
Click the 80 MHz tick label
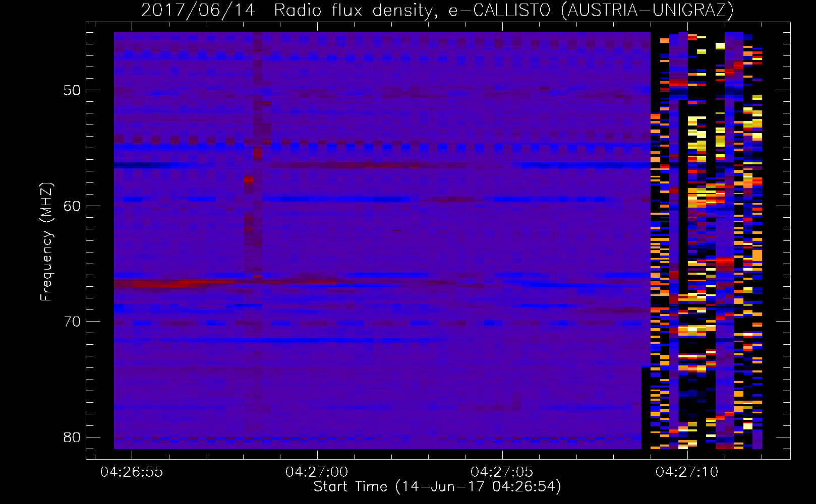point(73,437)
